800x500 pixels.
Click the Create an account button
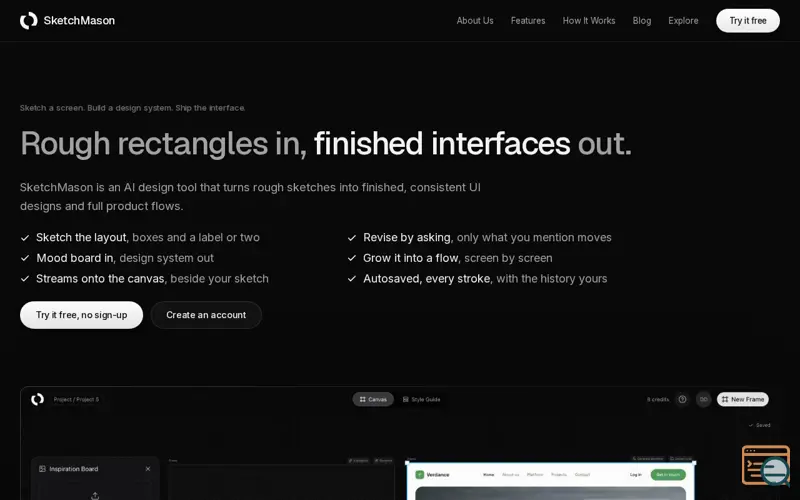(x=206, y=315)
